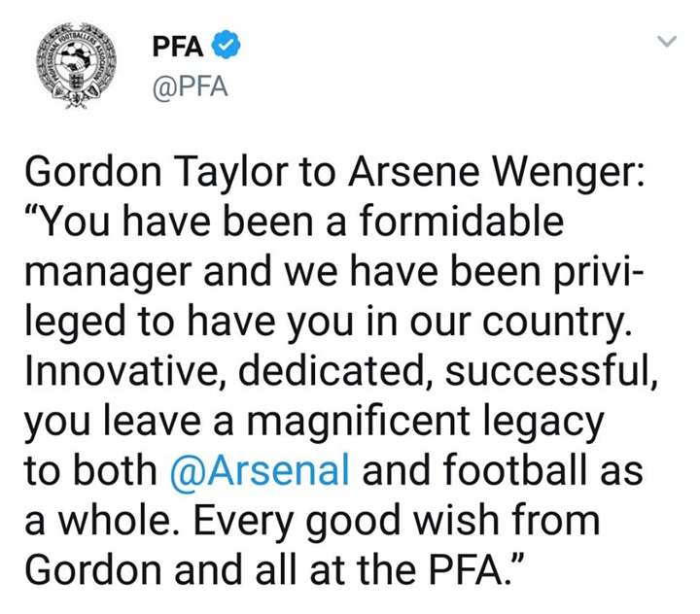
Task: Click the handshake football emblem in the crest
Action: pyautogui.click(x=76, y=57)
